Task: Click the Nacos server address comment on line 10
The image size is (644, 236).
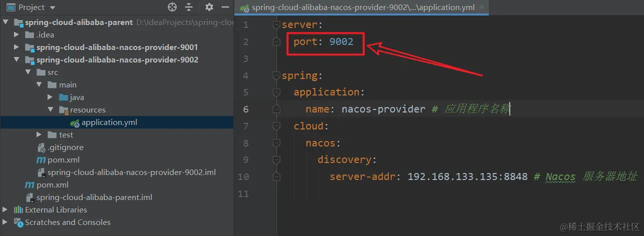Action: click(585, 177)
